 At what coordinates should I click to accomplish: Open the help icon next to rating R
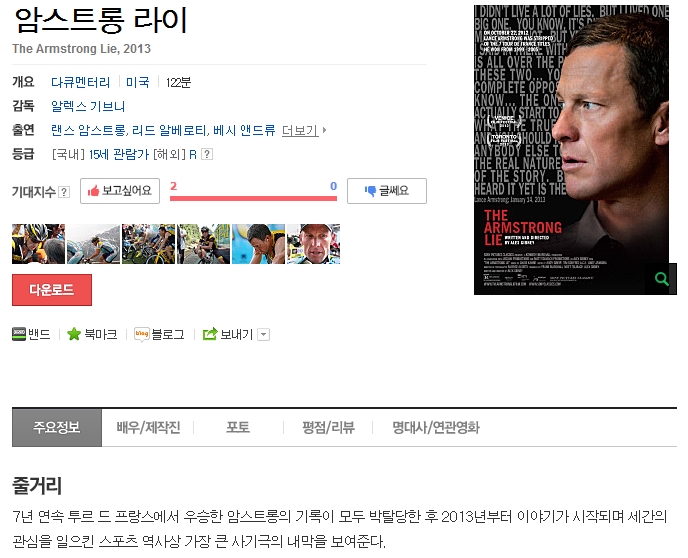pos(207,154)
